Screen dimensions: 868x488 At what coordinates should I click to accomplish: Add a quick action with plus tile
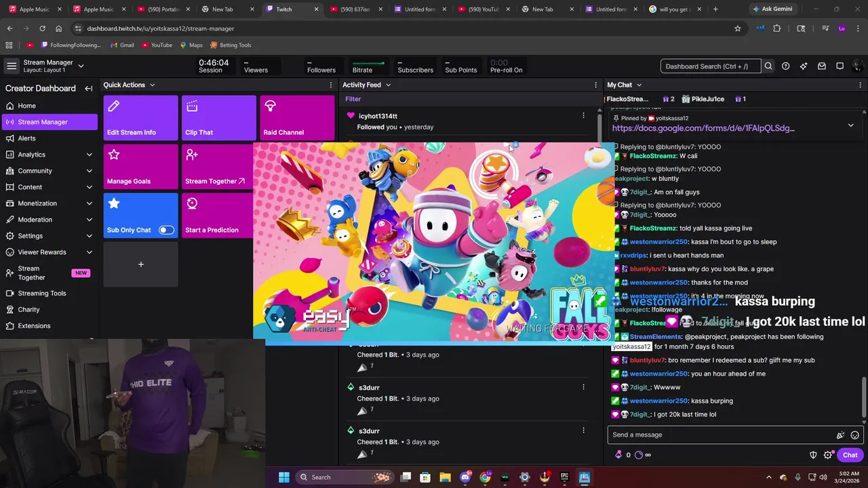pyautogui.click(x=140, y=264)
